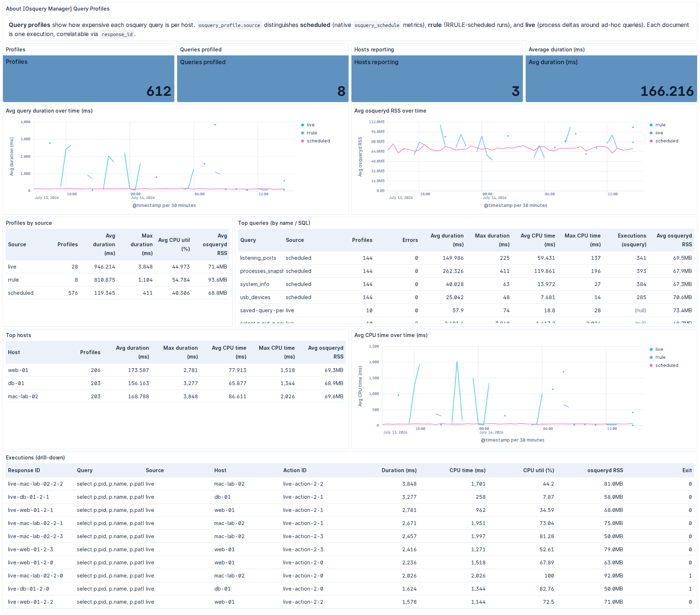Viewport: 700px width, 615px height.
Task: Click response ID 'live-web-01-2-1'
Action: tap(31, 510)
